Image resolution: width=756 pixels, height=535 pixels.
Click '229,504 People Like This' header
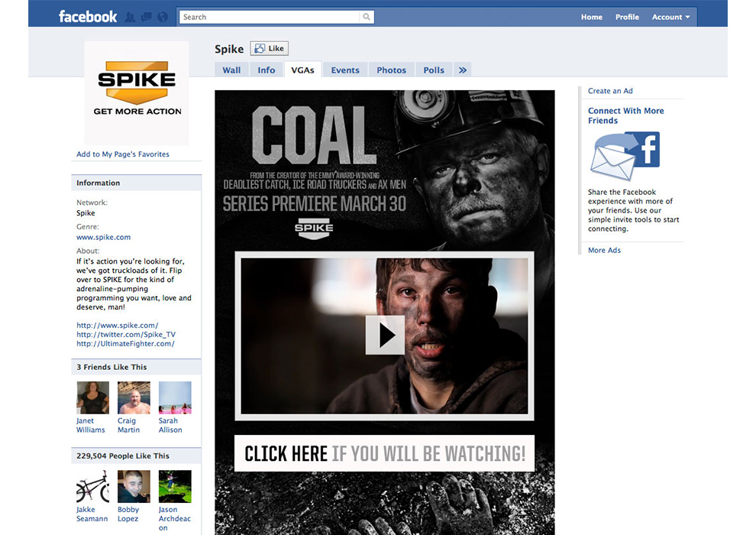137,456
